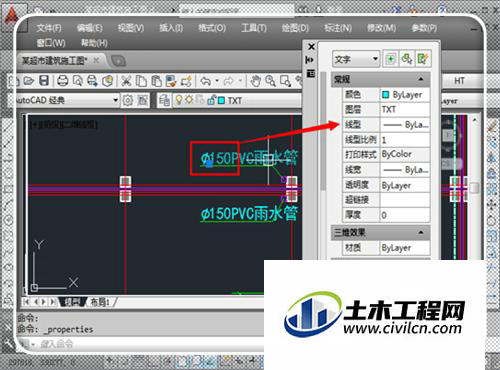Close the Properties palette with X

(x=311, y=47)
